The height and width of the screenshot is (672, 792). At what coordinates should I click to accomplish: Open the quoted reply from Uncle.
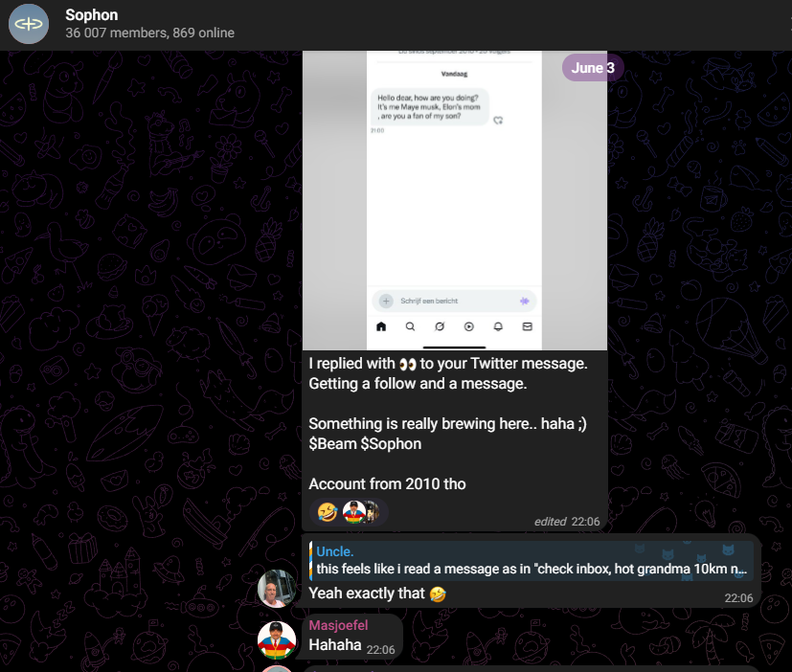pos(531,560)
